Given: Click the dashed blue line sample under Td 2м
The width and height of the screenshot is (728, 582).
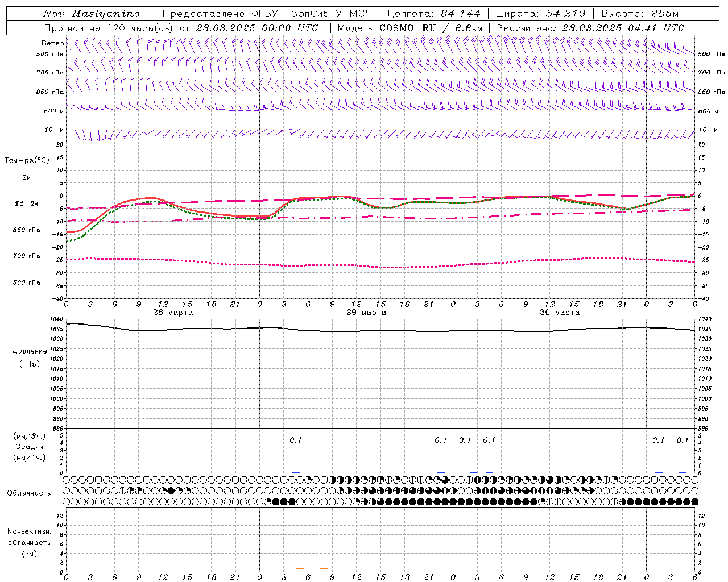Looking at the screenshot, I should coord(26,210).
